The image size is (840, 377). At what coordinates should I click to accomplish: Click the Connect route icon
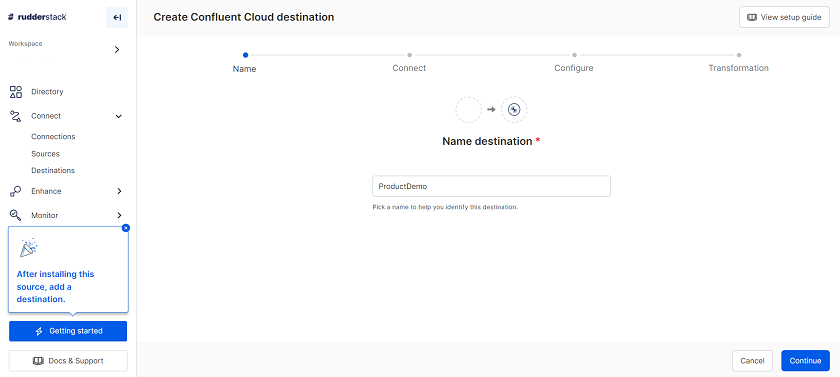point(16,116)
